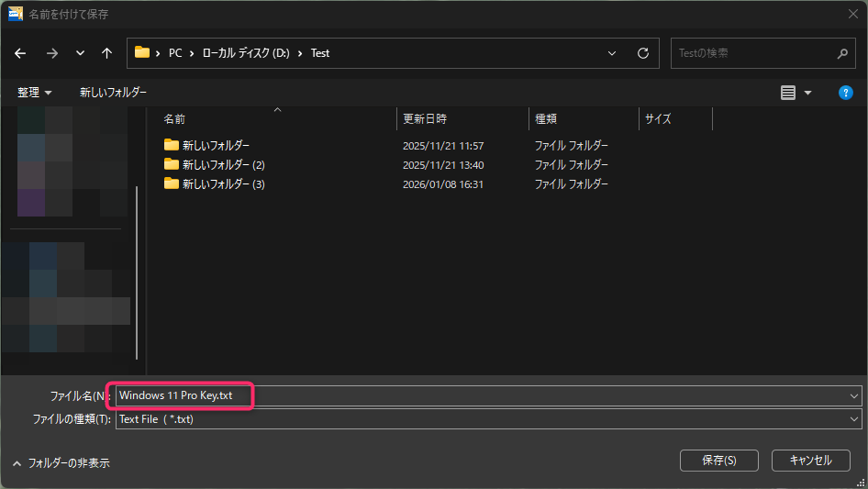Click the view layout icon
Viewport: 868px width, 489px height.
click(x=787, y=93)
